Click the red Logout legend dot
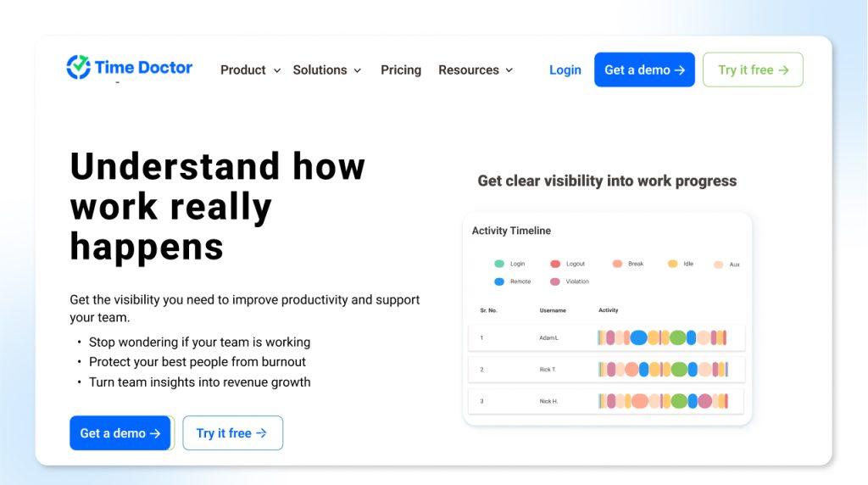The height and width of the screenshot is (485, 868). pyautogui.click(x=555, y=264)
